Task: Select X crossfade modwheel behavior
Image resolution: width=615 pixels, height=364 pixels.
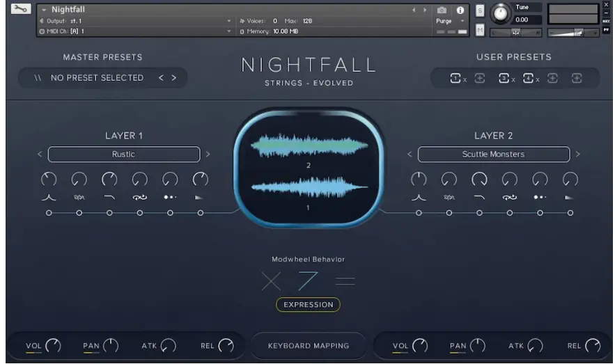Action: click(271, 281)
